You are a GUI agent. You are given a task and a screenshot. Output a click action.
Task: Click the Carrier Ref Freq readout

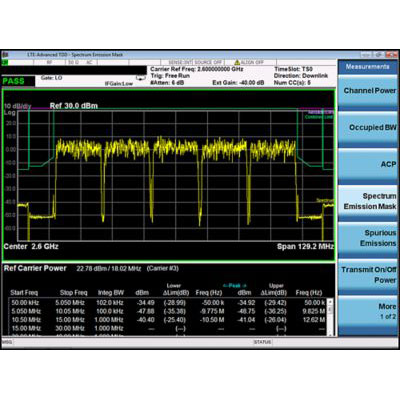[x=197, y=69]
